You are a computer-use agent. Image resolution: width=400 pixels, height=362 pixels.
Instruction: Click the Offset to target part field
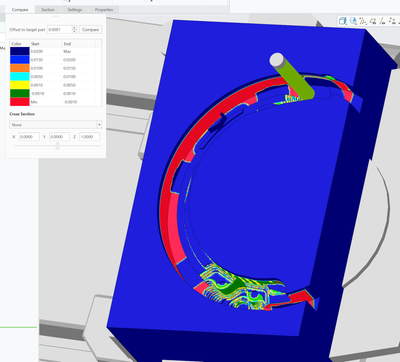point(60,30)
